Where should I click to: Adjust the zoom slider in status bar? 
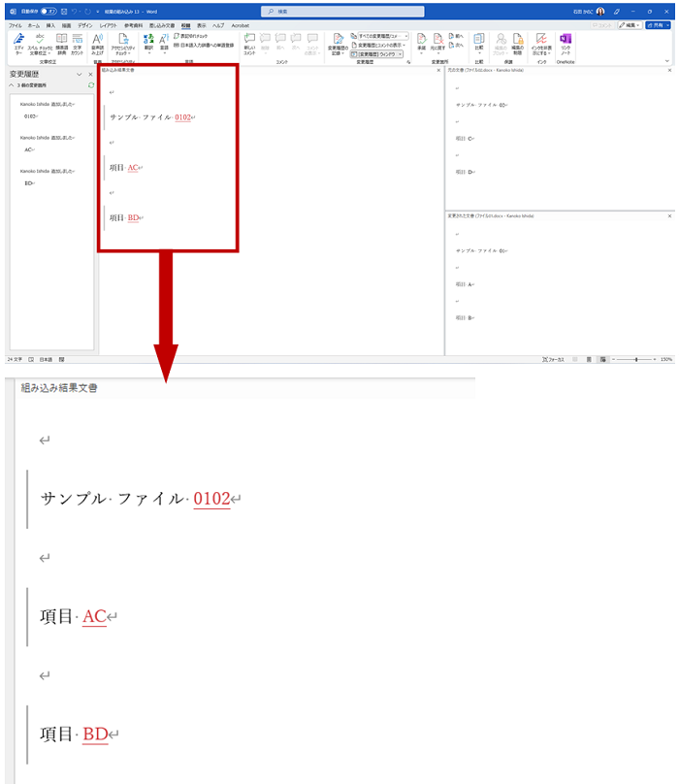coord(636,359)
